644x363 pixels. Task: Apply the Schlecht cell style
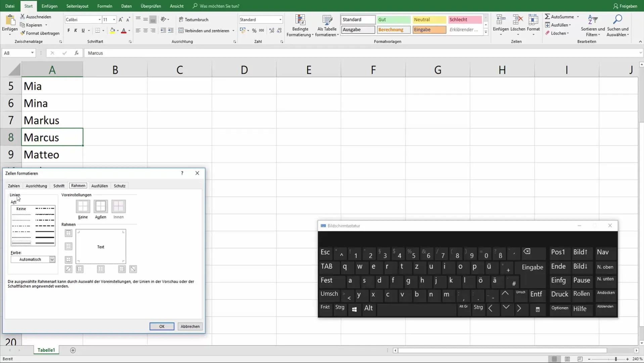(465, 19)
